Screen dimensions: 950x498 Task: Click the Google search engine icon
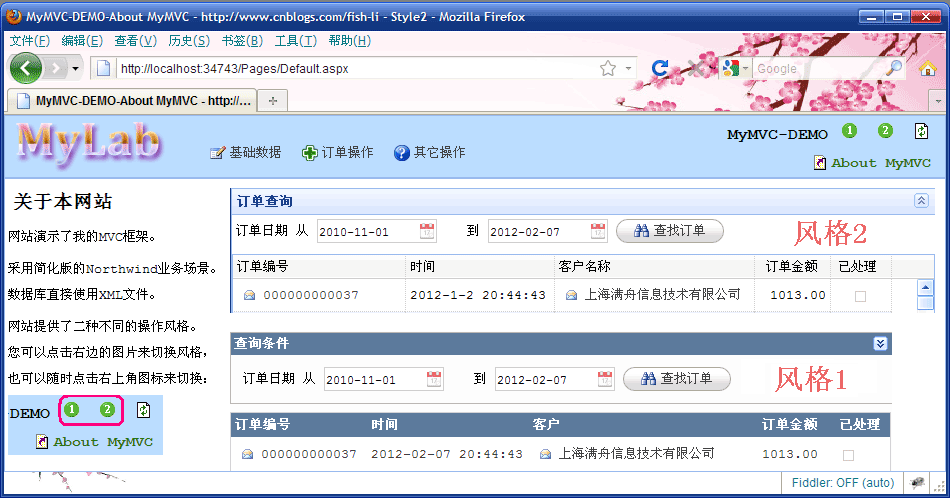pos(731,68)
